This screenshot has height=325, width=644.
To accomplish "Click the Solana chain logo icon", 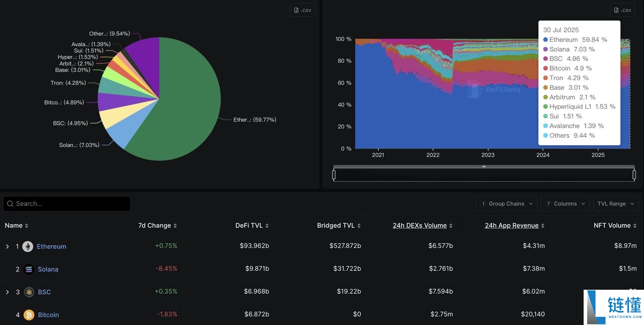I will pos(29,269).
